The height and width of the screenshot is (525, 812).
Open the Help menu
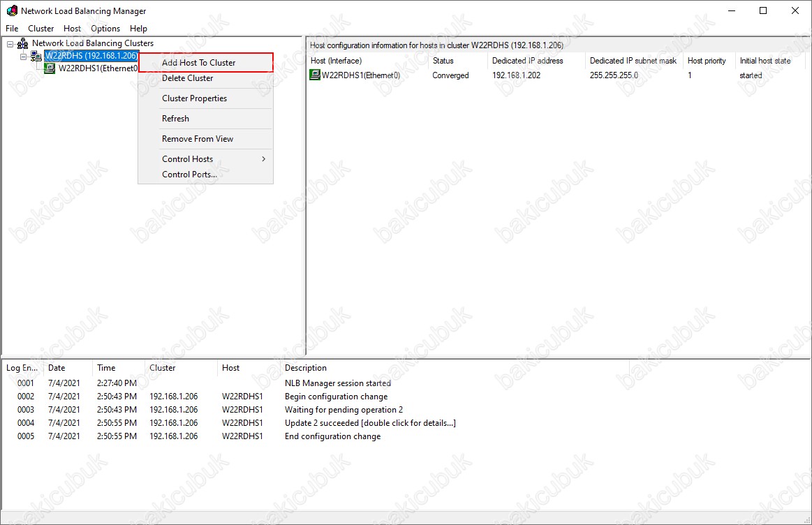point(138,29)
